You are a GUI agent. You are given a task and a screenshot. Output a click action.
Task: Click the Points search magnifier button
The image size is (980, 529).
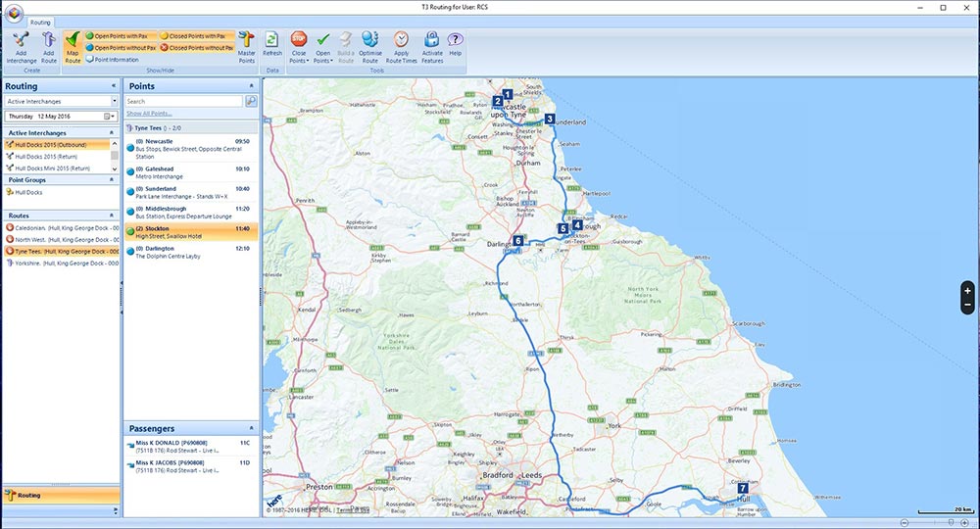tap(251, 101)
